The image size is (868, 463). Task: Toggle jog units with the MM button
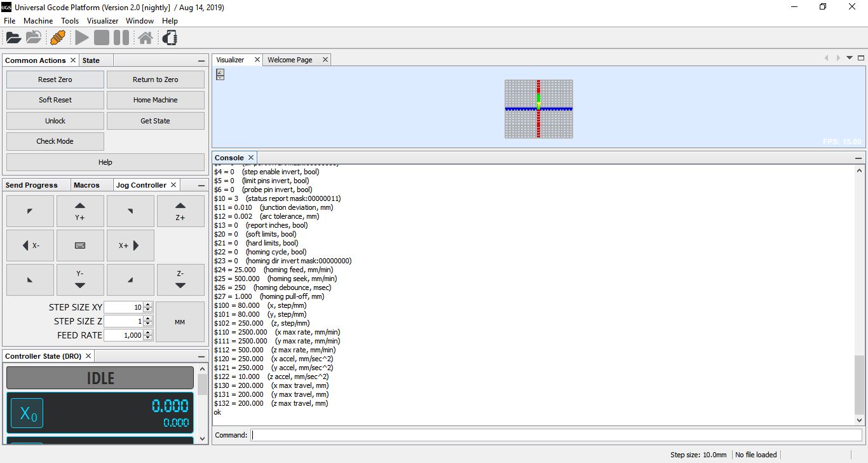click(x=180, y=322)
